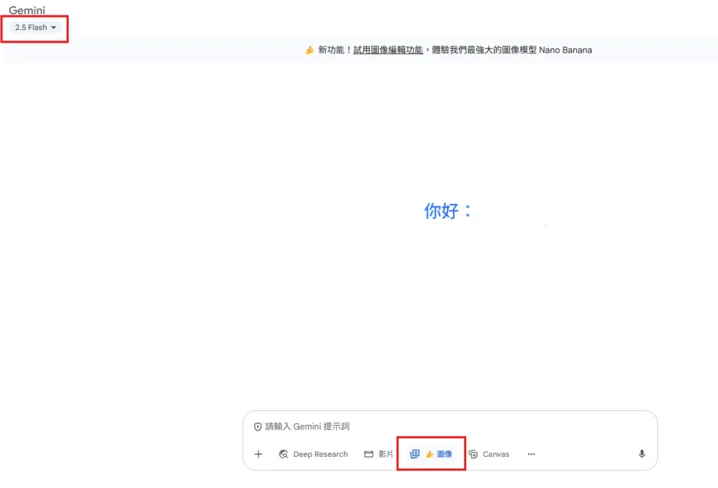Click the arrow beside 2.5 Flash
Image resolution: width=718 pixels, height=488 pixels.
point(54,28)
